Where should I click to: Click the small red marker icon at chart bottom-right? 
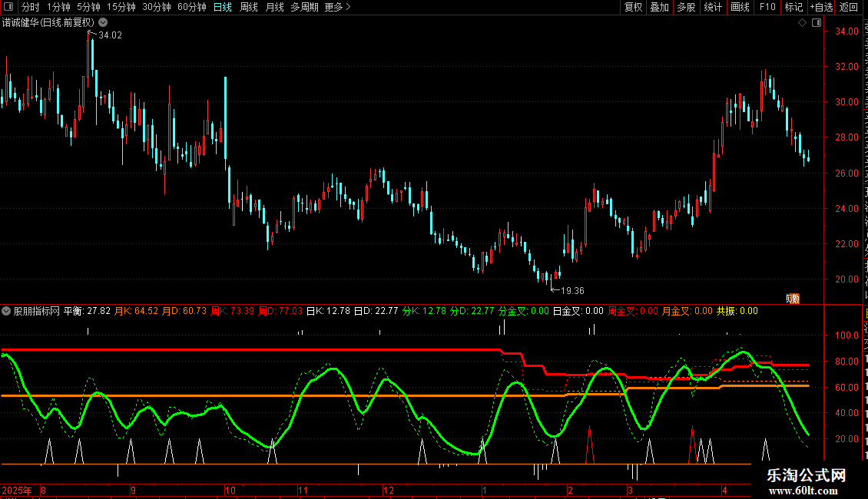click(x=793, y=299)
